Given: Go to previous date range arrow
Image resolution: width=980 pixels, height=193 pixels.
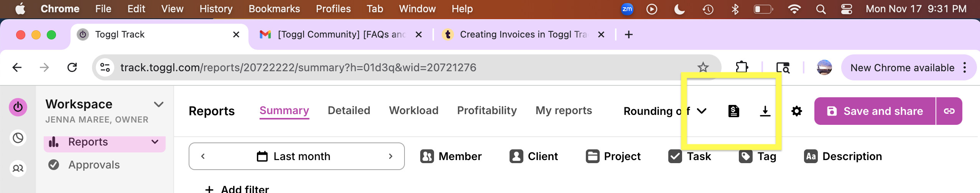Looking at the screenshot, I should click(x=203, y=156).
